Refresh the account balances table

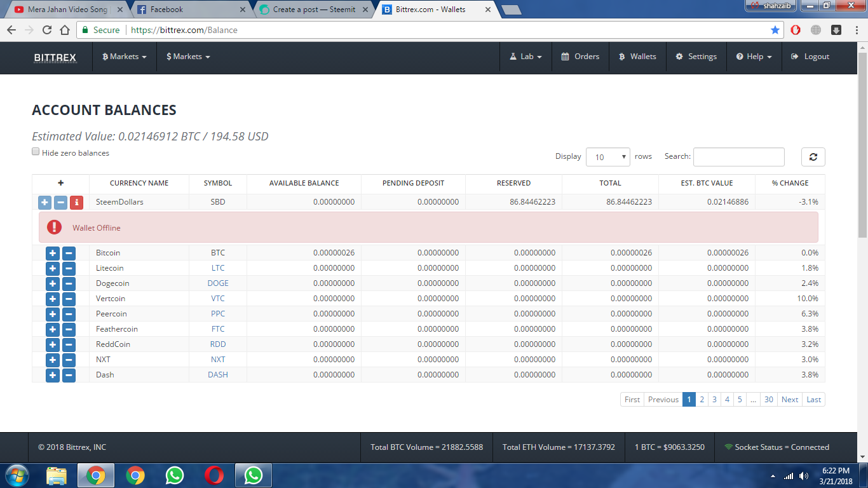point(813,157)
